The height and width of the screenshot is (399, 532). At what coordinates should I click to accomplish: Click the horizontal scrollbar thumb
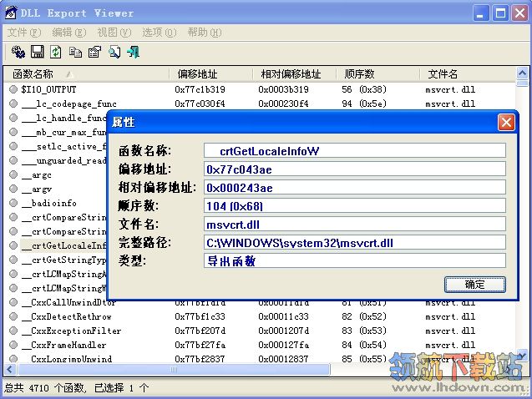point(174,369)
